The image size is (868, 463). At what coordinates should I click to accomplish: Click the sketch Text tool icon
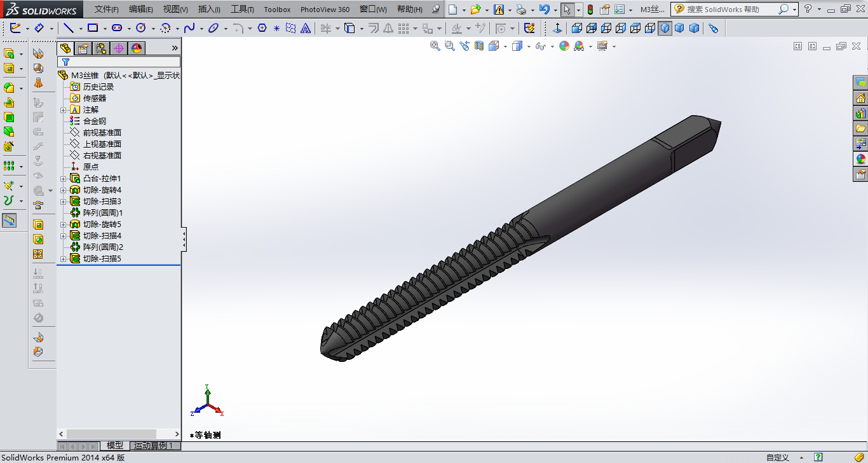[x=306, y=28]
